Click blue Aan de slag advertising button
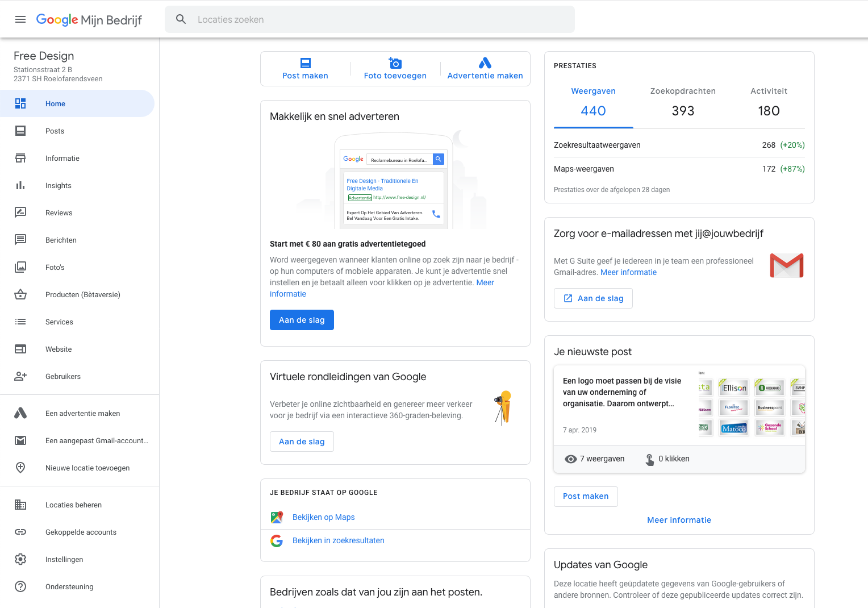The width and height of the screenshot is (868, 608). pyautogui.click(x=302, y=320)
